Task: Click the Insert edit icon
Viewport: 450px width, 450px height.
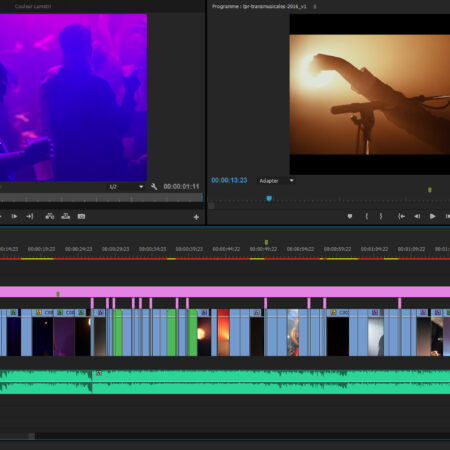Action: tap(50, 216)
